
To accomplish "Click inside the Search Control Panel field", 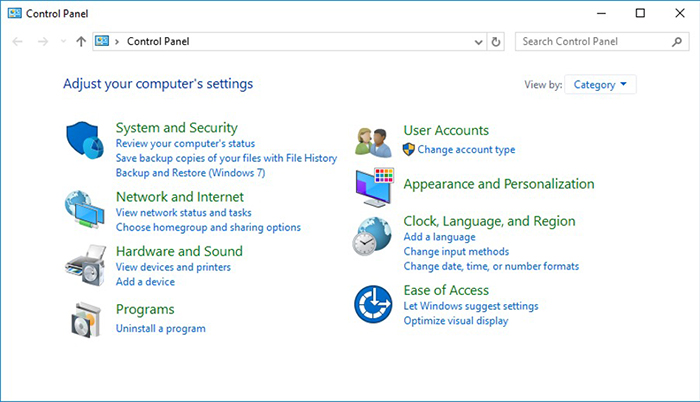I will click(590, 42).
